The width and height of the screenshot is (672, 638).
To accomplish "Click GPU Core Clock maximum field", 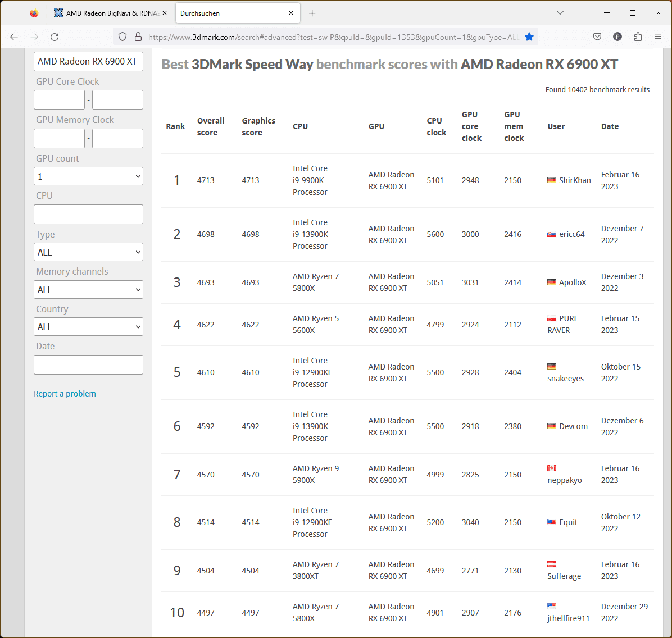I will coord(117,100).
